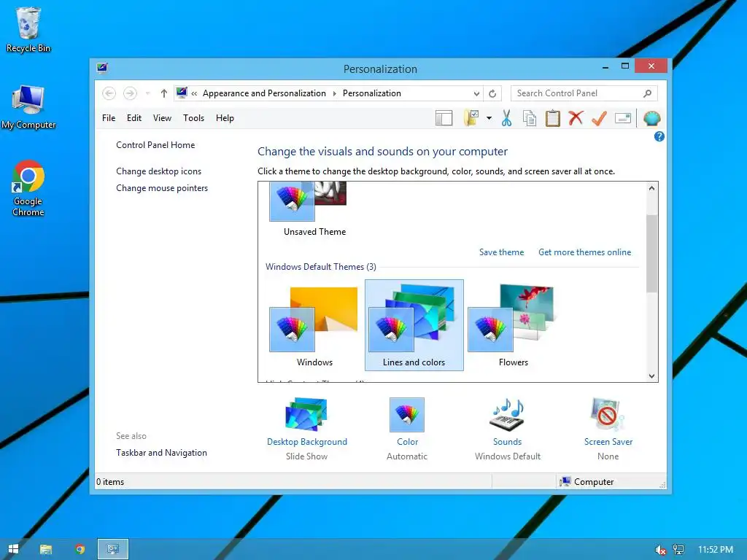Click Change desktop icons link

pos(158,171)
